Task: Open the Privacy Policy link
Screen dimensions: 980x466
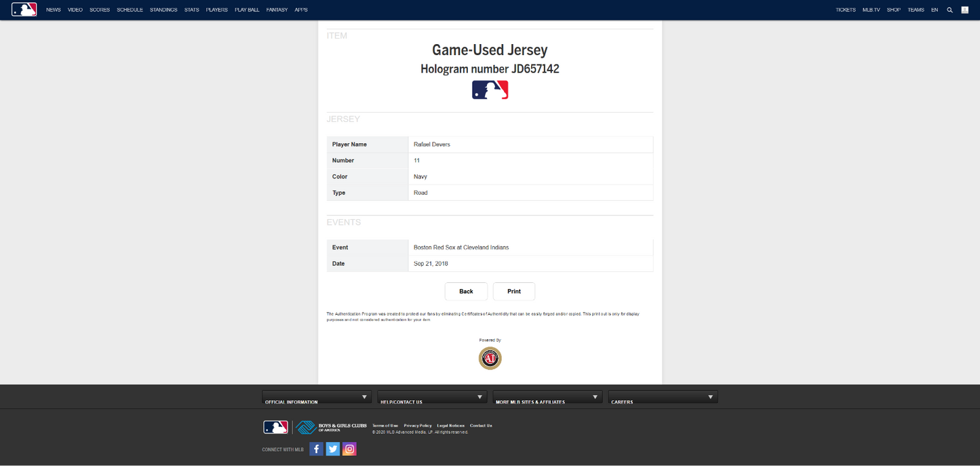Action: pos(418,425)
